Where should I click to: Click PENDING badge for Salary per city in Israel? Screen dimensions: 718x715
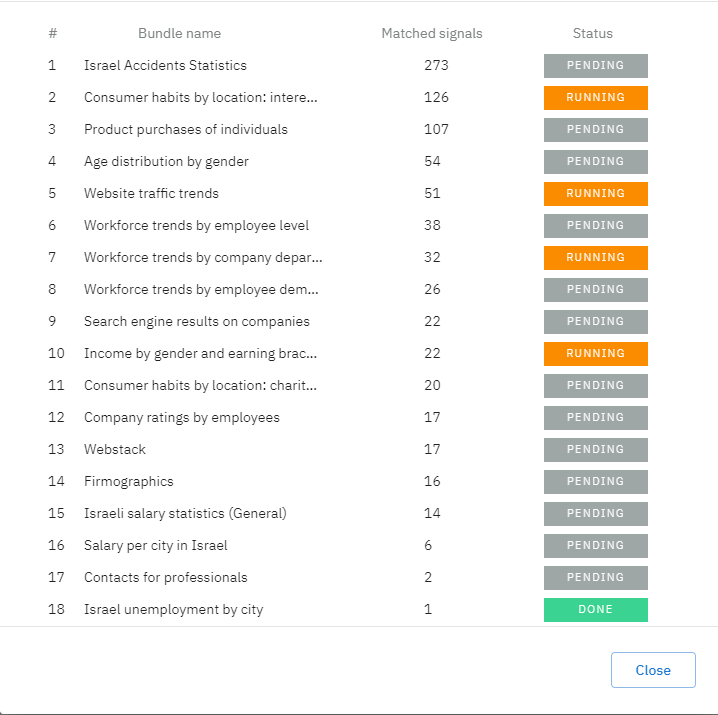click(596, 546)
